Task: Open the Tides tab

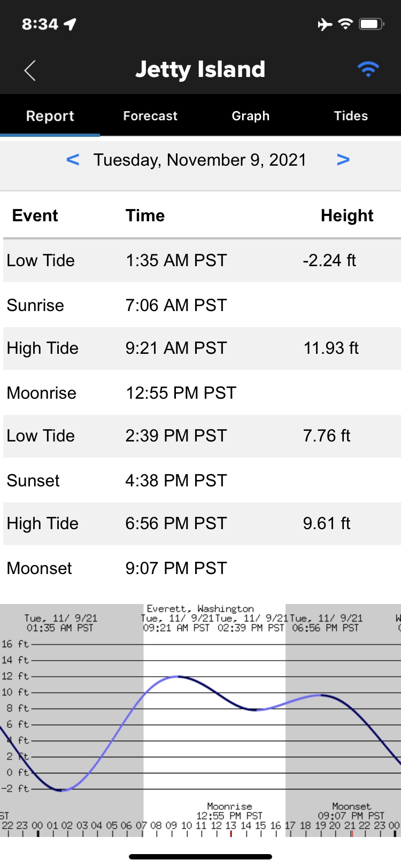Action: [x=351, y=116]
